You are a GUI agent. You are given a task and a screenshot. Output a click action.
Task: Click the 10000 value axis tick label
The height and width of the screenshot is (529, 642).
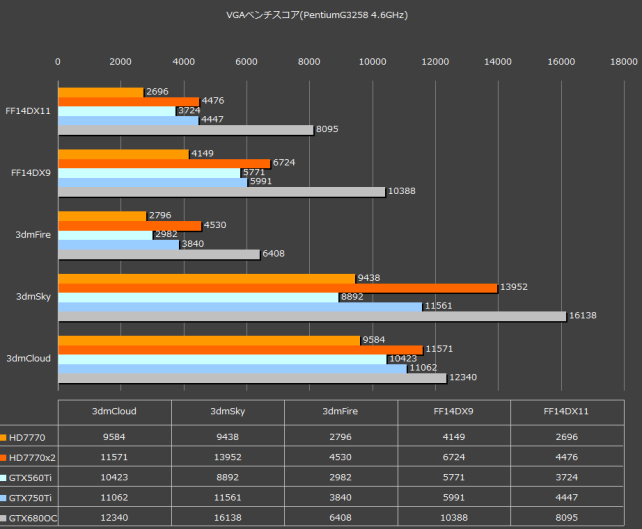coord(373,62)
